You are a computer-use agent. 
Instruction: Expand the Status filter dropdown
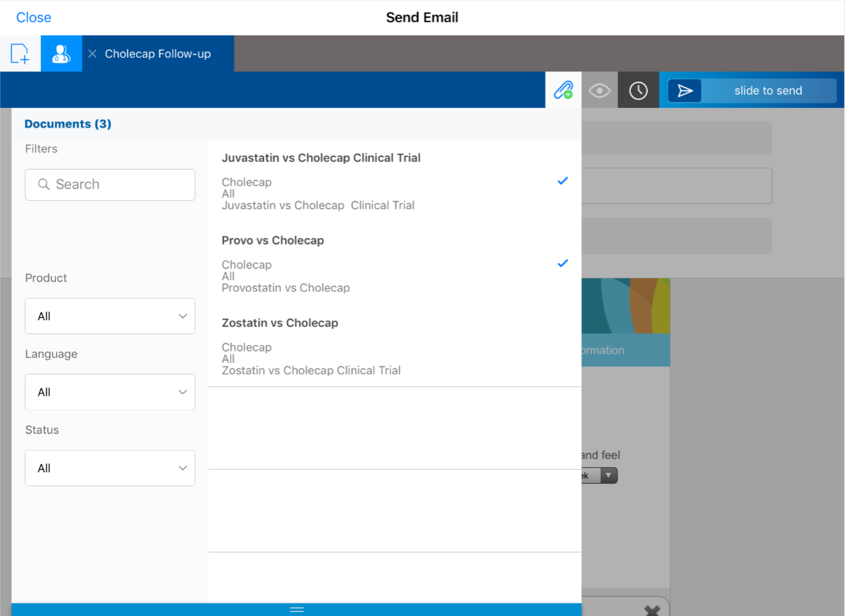pyautogui.click(x=110, y=468)
